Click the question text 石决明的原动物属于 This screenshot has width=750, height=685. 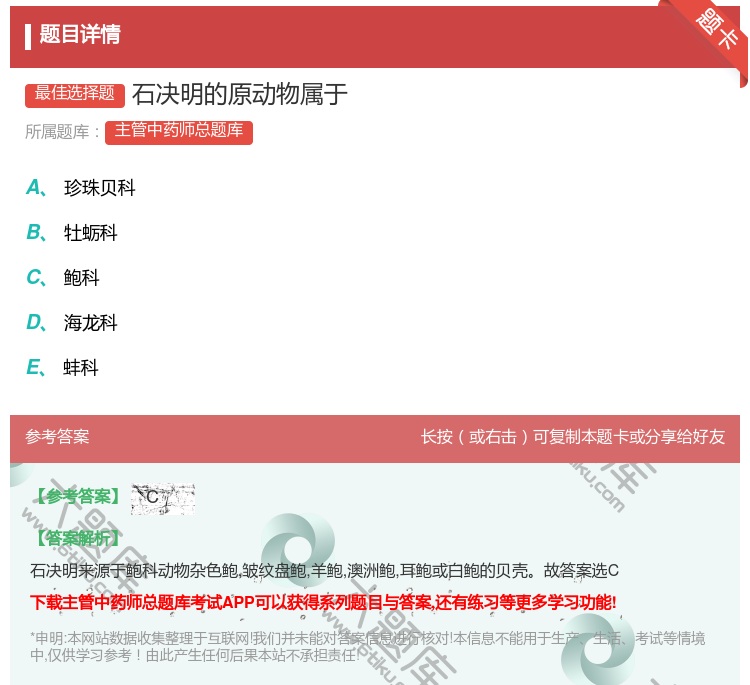pos(240,94)
